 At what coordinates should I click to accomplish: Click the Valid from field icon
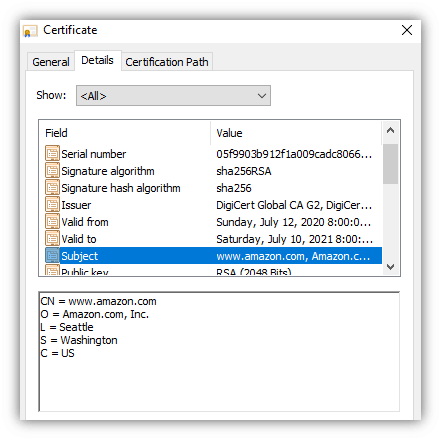click(x=52, y=222)
